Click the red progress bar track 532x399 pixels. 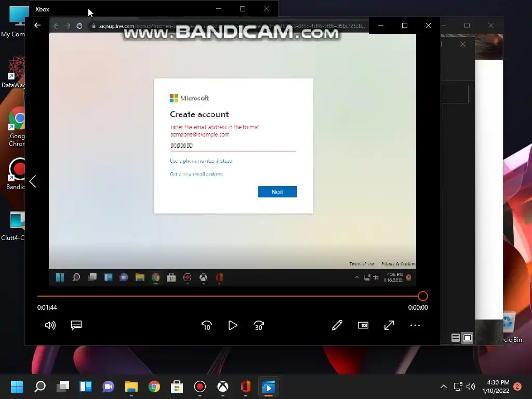pos(228,296)
